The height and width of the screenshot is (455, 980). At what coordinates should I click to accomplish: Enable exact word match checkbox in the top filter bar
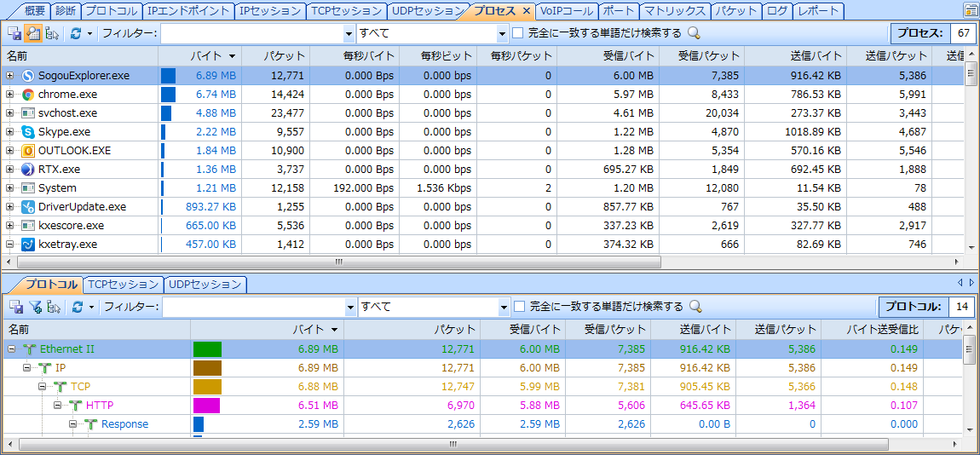pyautogui.click(x=517, y=33)
